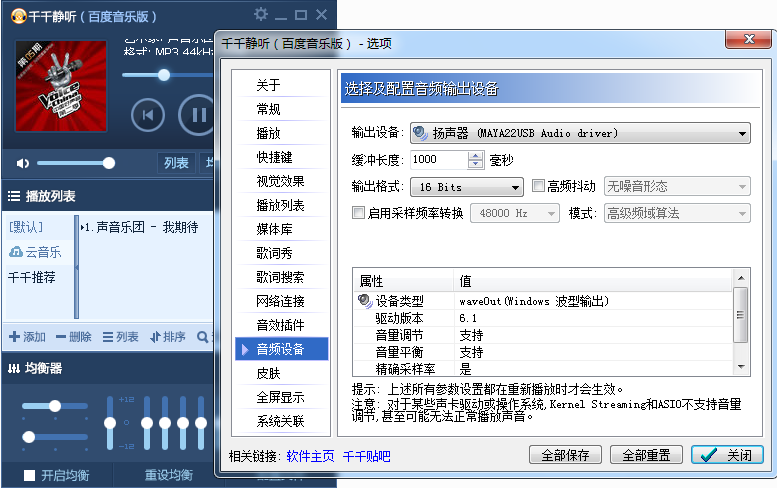This screenshot has width=777, height=488.
Task: Select 音频设备 in options list
Action: click(x=281, y=349)
